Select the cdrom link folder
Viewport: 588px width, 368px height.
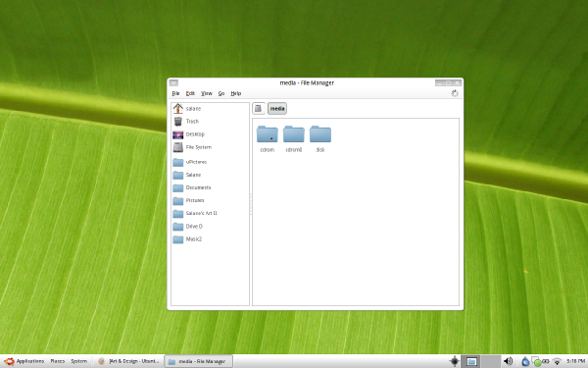tap(267, 139)
